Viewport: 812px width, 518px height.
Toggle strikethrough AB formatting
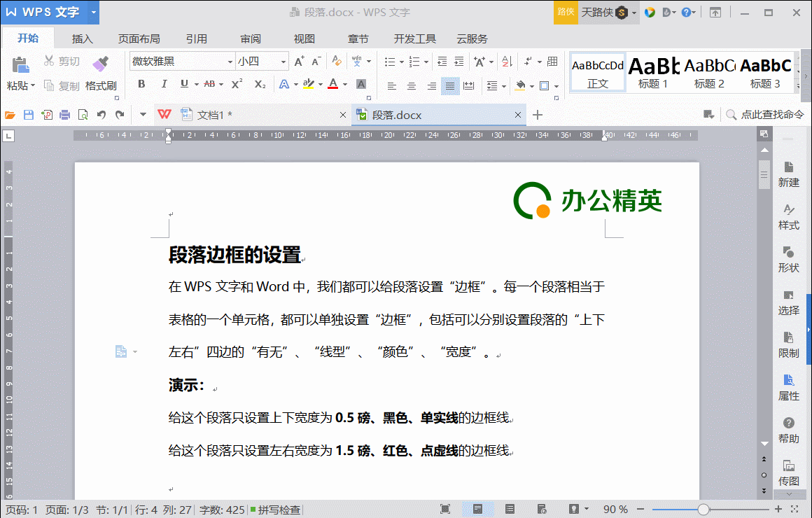coord(209,84)
